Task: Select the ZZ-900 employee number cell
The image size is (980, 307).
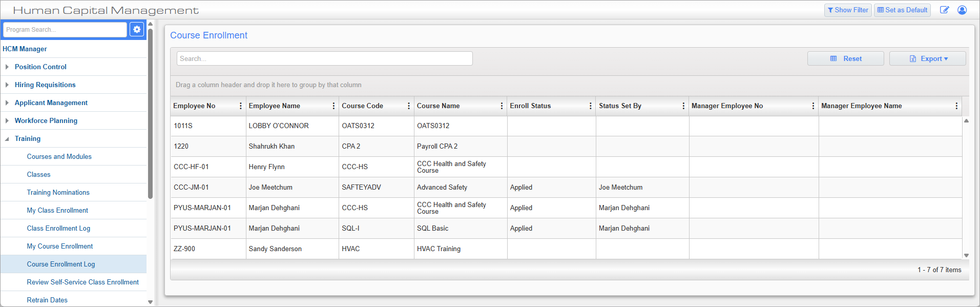Action: pos(208,249)
